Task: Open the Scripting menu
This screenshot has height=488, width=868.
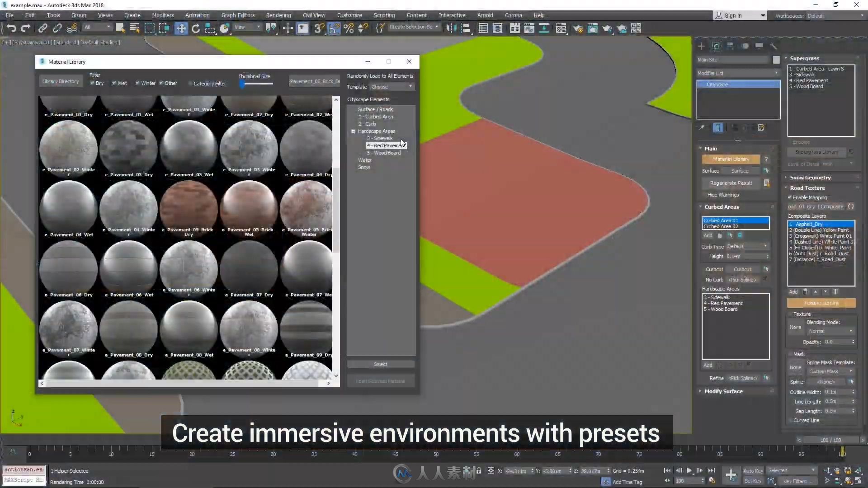Action: click(384, 15)
